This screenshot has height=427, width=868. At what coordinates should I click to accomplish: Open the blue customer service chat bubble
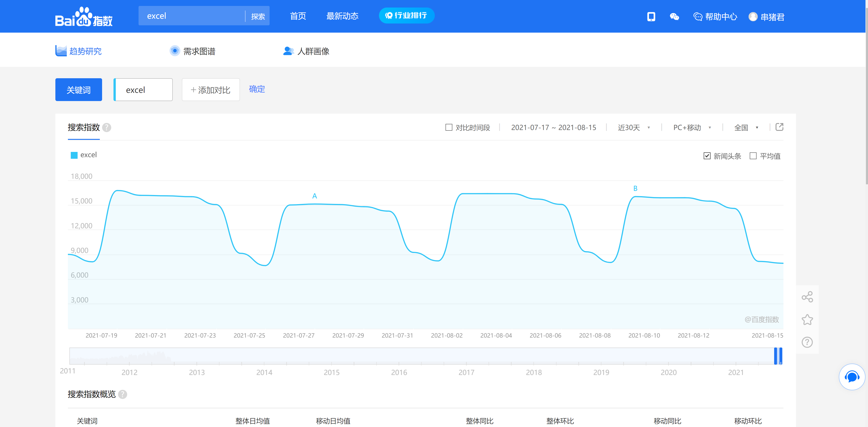(x=852, y=377)
